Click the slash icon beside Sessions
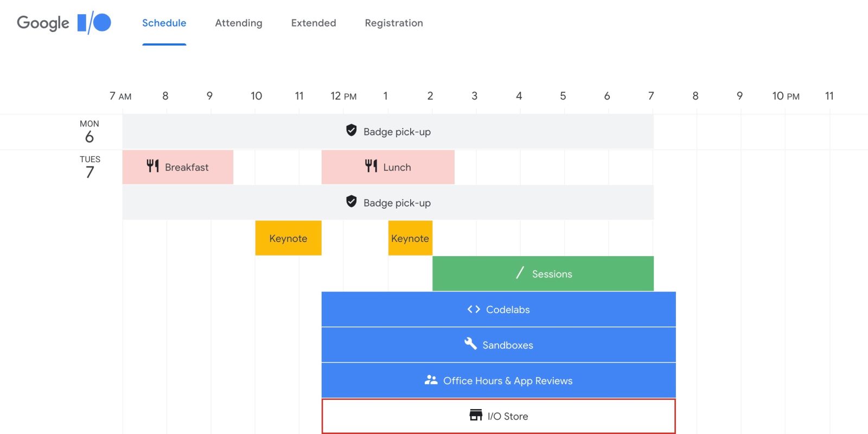 click(x=520, y=273)
